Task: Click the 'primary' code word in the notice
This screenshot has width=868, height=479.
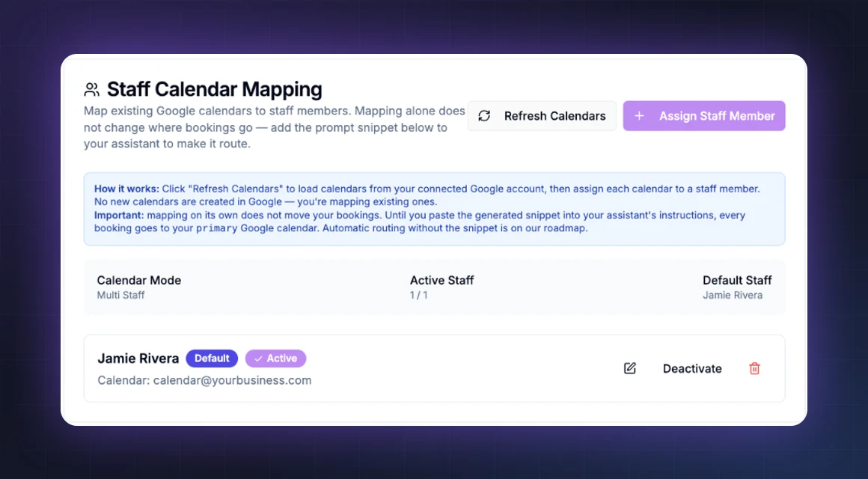Action: coord(216,228)
